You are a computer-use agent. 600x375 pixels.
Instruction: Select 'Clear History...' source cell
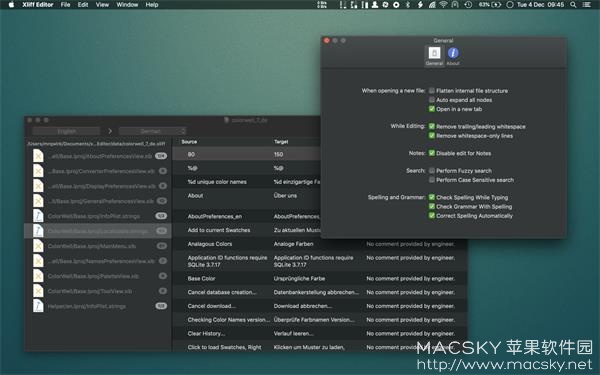point(206,334)
